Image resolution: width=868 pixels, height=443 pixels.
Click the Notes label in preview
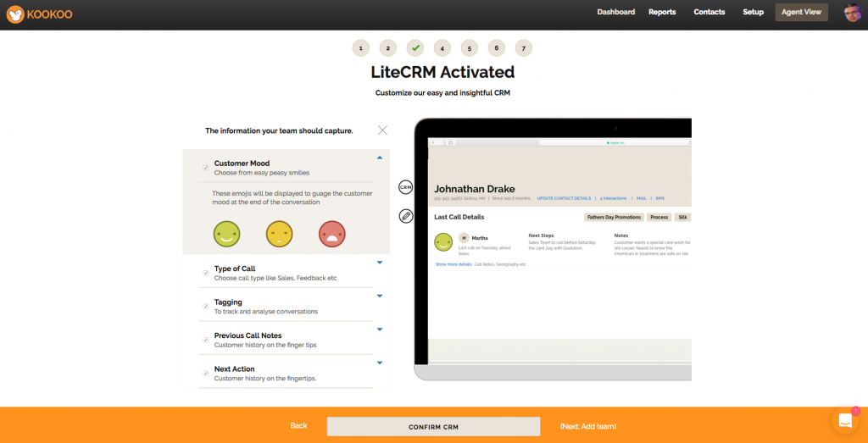pyautogui.click(x=621, y=235)
